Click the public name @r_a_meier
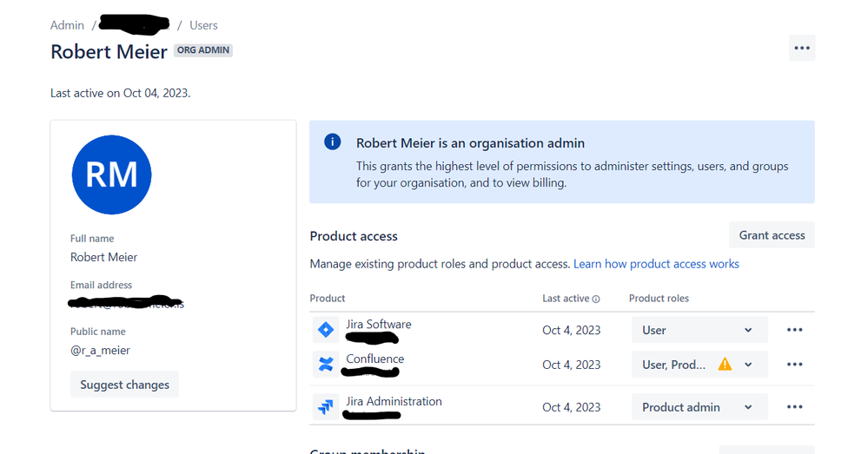Viewport: 868px width, 454px height. (100, 350)
